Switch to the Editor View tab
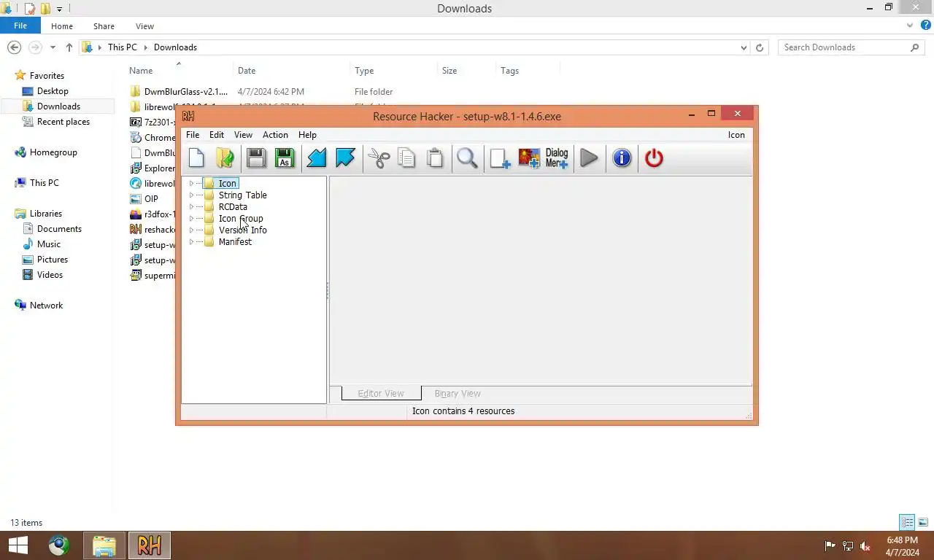 click(x=381, y=393)
